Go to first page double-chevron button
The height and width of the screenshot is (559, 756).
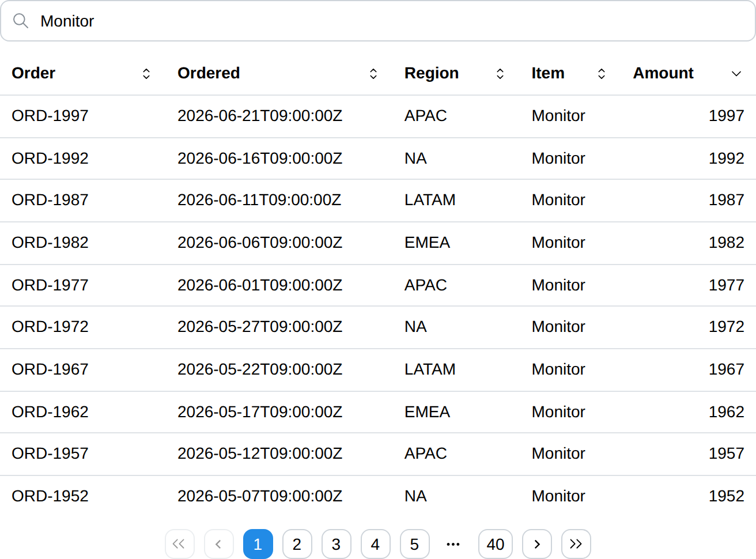[179, 544]
